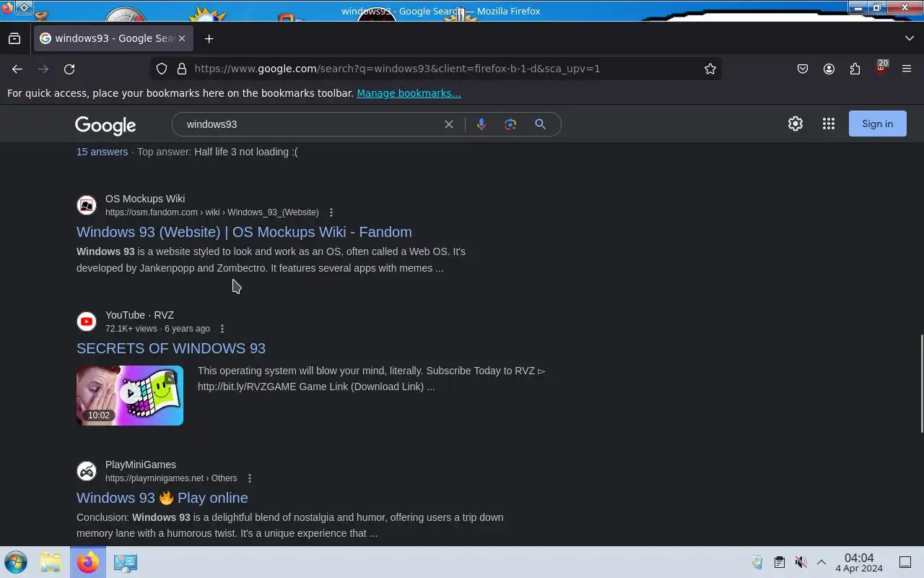Click the YouTube favicon in results
The height and width of the screenshot is (578, 924).
click(x=87, y=322)
